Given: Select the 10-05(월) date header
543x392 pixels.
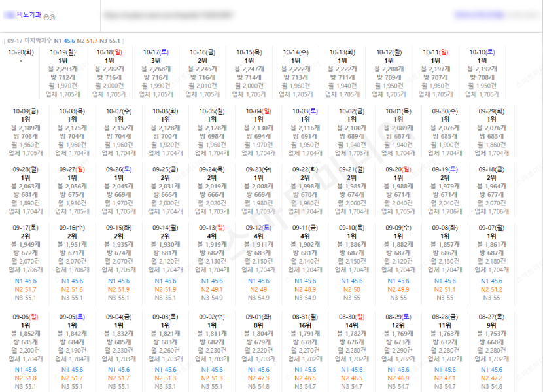Looking at the screenshot, I should pyautogui.click(x=212, y=111).
